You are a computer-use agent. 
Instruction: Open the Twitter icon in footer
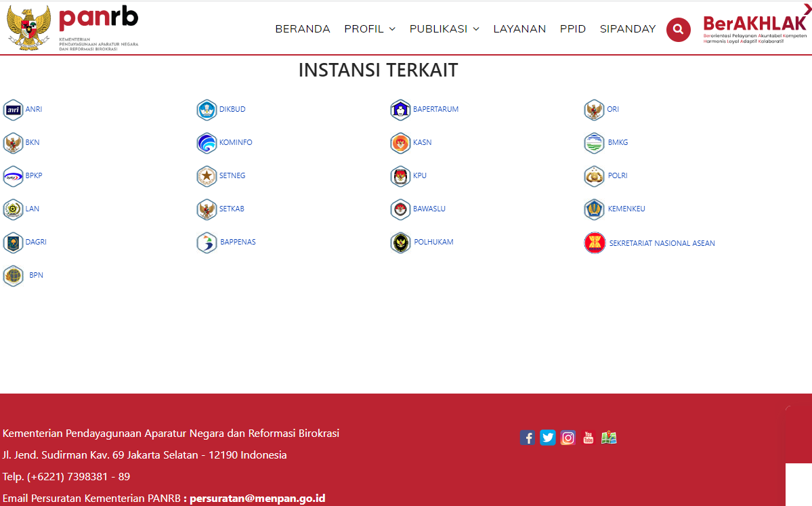(x=548, y=438)
